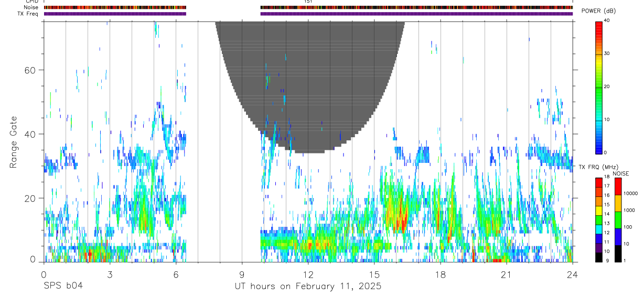644x297 pixels.
Task: Click the SPS b04 radar label
Action: tap(63, 286)
